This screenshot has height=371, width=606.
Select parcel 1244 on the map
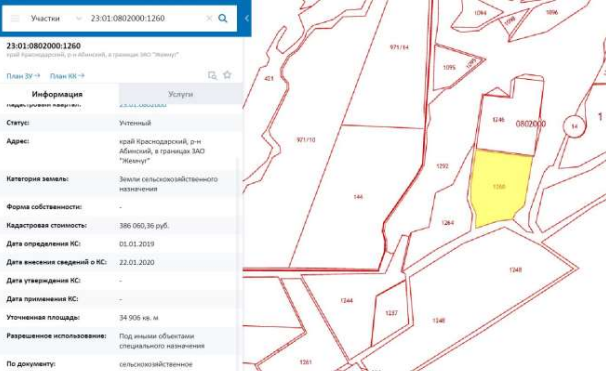click(347, 300)
